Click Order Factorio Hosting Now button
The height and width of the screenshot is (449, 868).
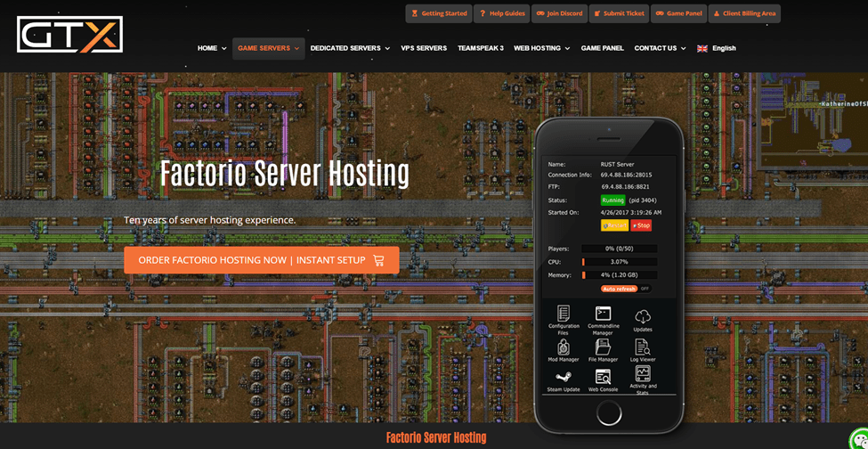click(261, 260)
